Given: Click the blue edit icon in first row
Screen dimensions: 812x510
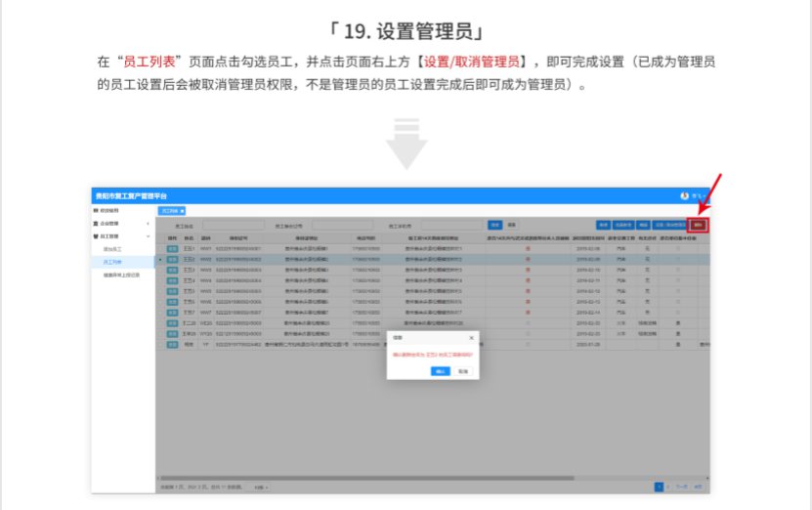Looking at the screenshot, I should 172,249.
